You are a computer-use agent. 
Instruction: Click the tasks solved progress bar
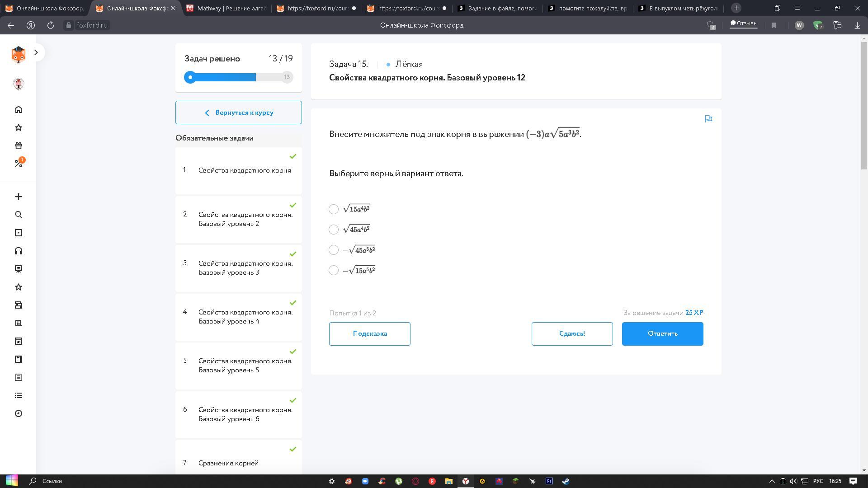pyautogui.click(x=238, y=77)
